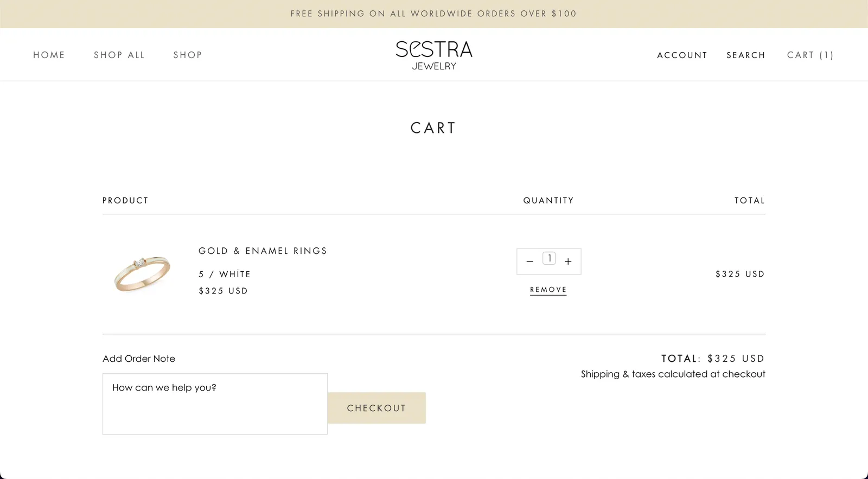The width and height of the screenshot is (868, 479).
Task: Click the 'Shipping & taxes calculated at checkout' text
Action: click(673, 374)
